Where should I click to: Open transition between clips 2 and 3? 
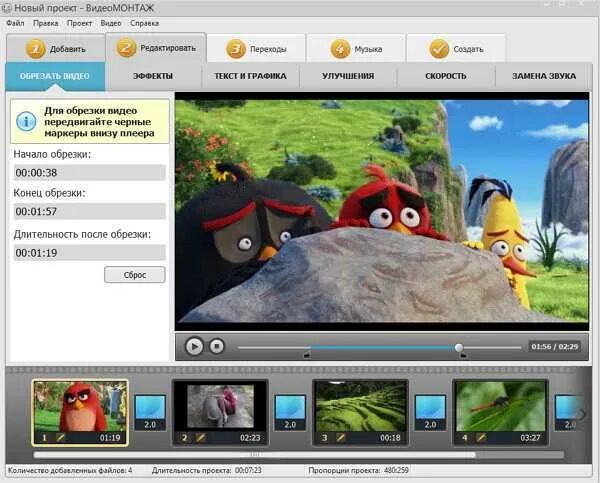[x=290, y=413]
